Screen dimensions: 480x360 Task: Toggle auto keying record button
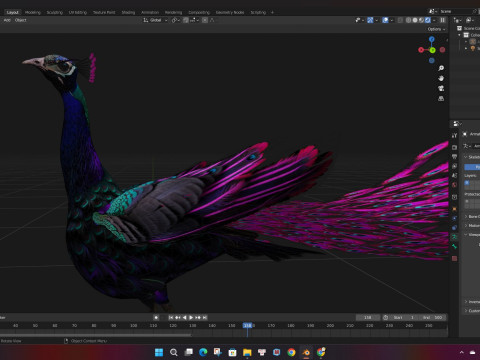coord(156,318)
